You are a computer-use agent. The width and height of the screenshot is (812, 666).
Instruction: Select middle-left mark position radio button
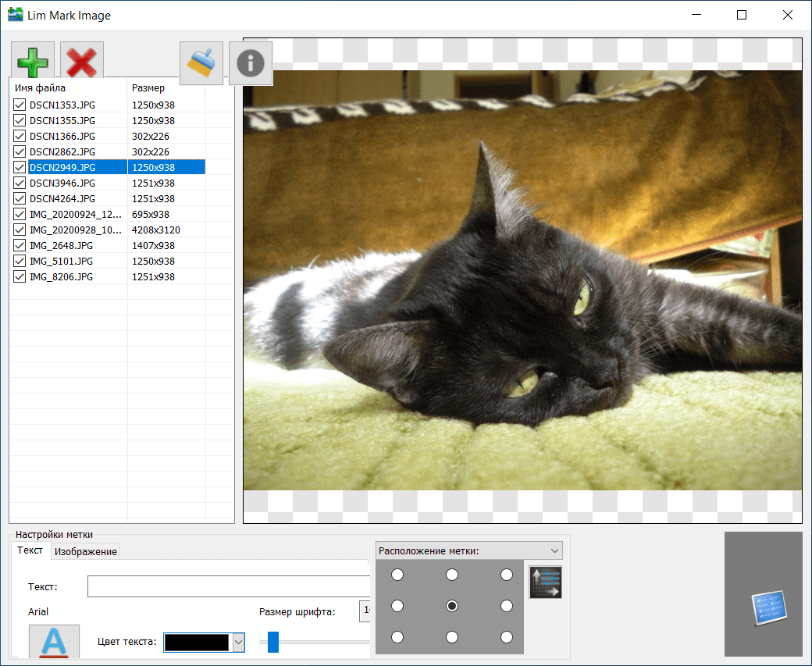(397, 606)
